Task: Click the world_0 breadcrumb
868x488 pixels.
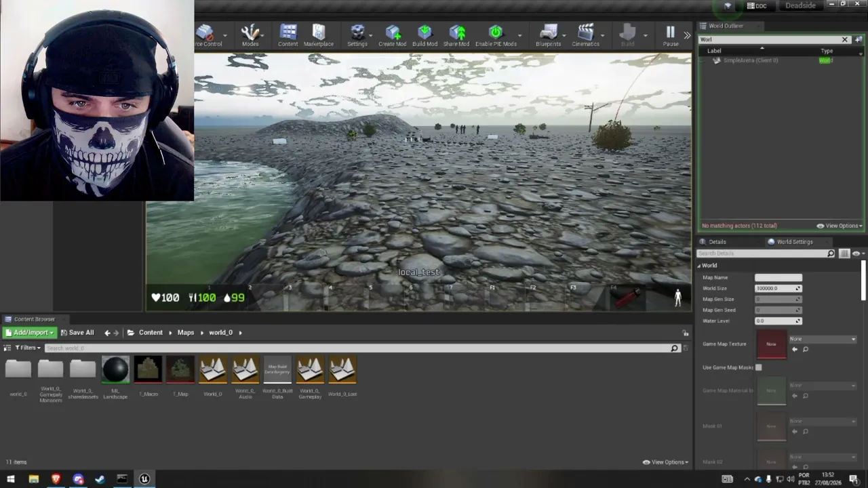Action: click(x=220, y=333)
